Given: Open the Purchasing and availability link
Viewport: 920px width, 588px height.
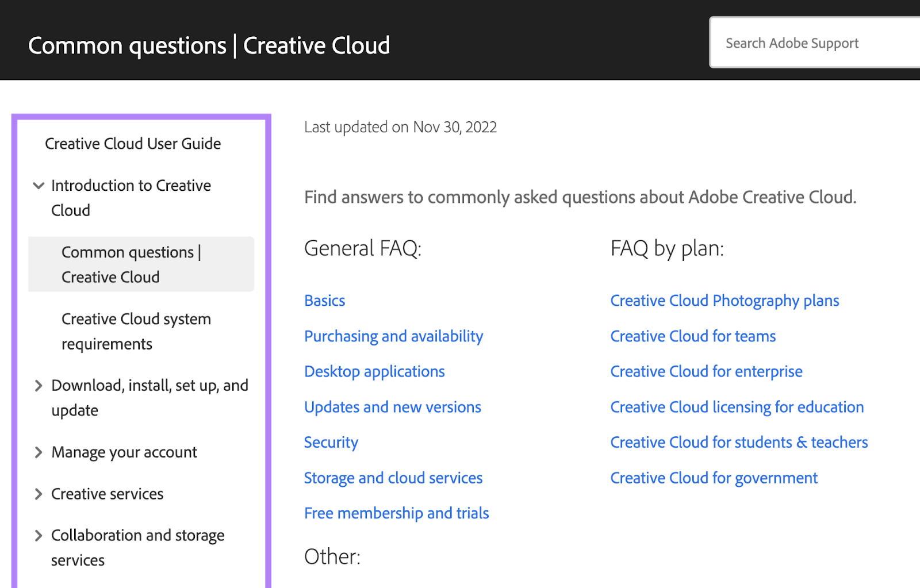Looking at the screenshot, I should click(393, 336).
